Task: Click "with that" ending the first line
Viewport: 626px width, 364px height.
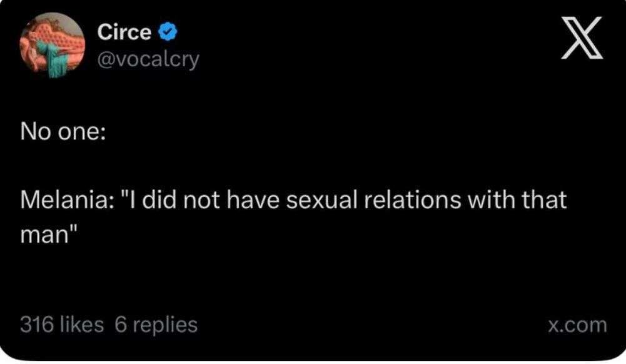Action: pyautogui.click(x=525, y=201)
